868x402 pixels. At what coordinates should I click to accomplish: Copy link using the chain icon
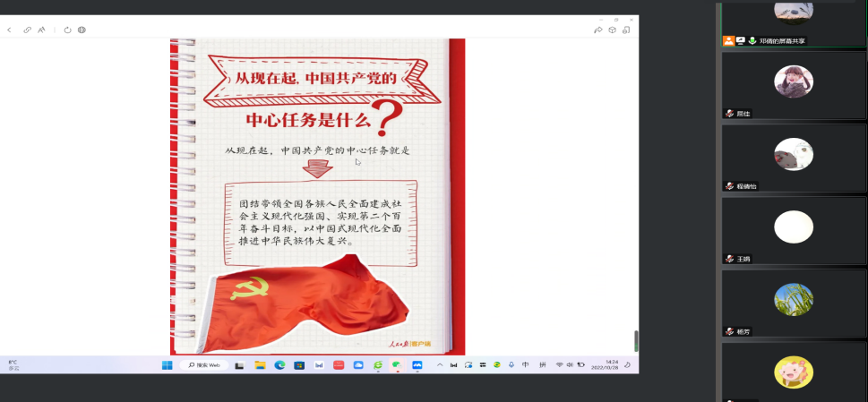click(27, 30)
